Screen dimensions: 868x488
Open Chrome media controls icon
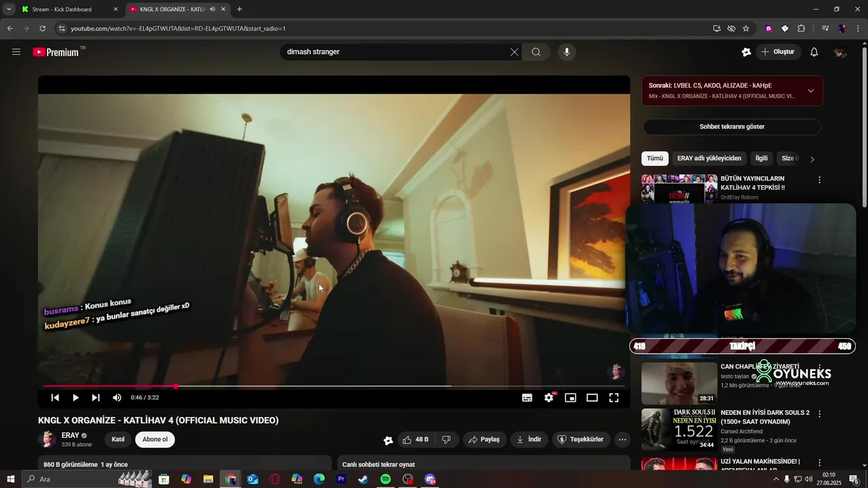tap(825, 28)
